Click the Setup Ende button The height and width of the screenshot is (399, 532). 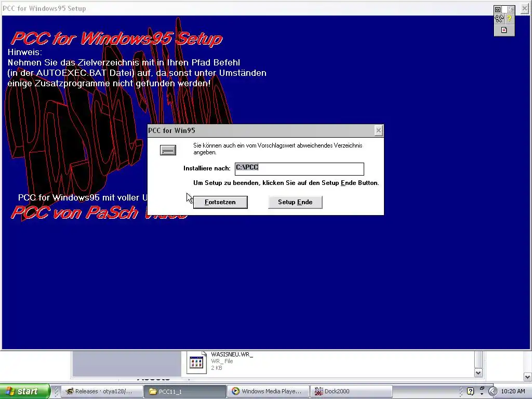pyautogui.click(x=295, y=202)
